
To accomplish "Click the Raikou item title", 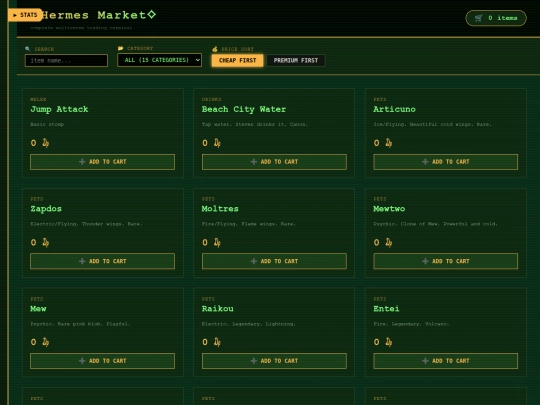I will [x=218, y=309].
